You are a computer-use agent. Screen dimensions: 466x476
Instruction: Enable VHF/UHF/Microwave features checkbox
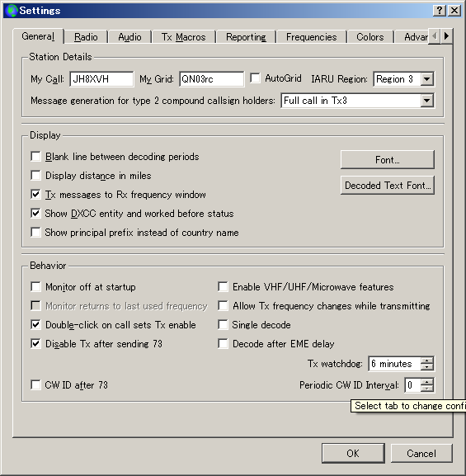tap(223, 286)
